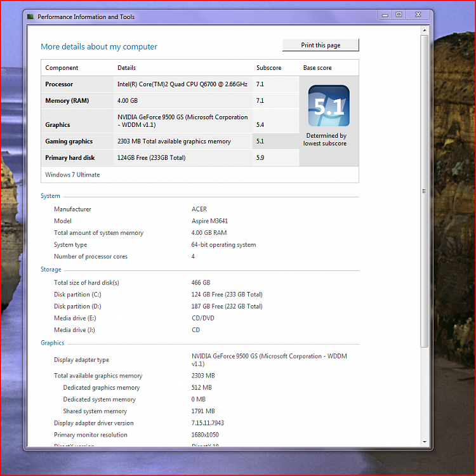Click the 124GB Free (233GB Total) cell
This screenshot has width=476, height=476.
coord(151,157)
